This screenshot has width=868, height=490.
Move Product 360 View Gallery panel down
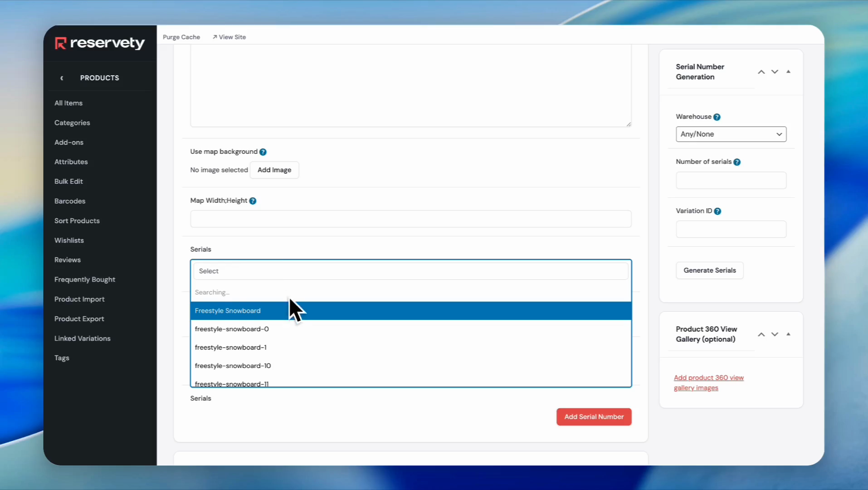775,334
